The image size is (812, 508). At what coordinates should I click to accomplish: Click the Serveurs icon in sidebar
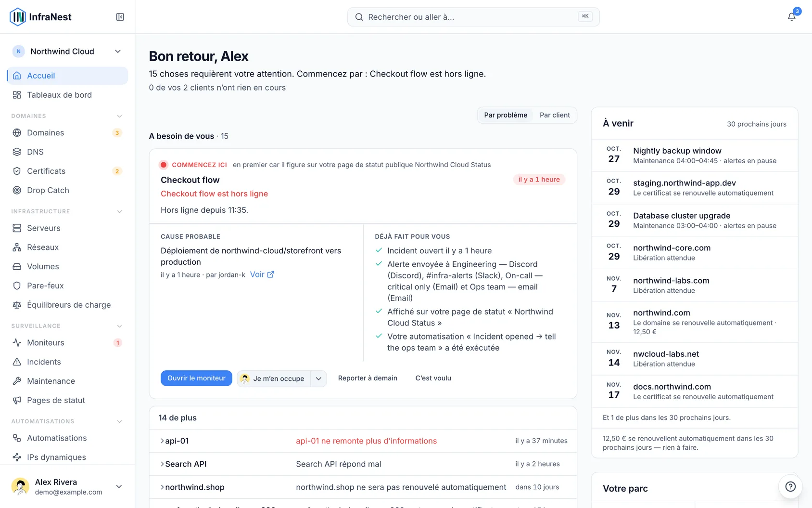pos(17,228)
